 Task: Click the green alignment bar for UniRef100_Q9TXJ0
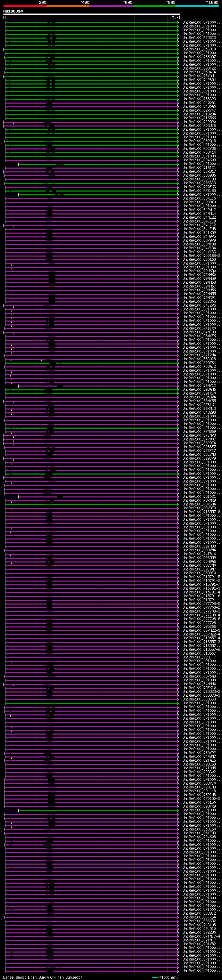coord(92,394)
